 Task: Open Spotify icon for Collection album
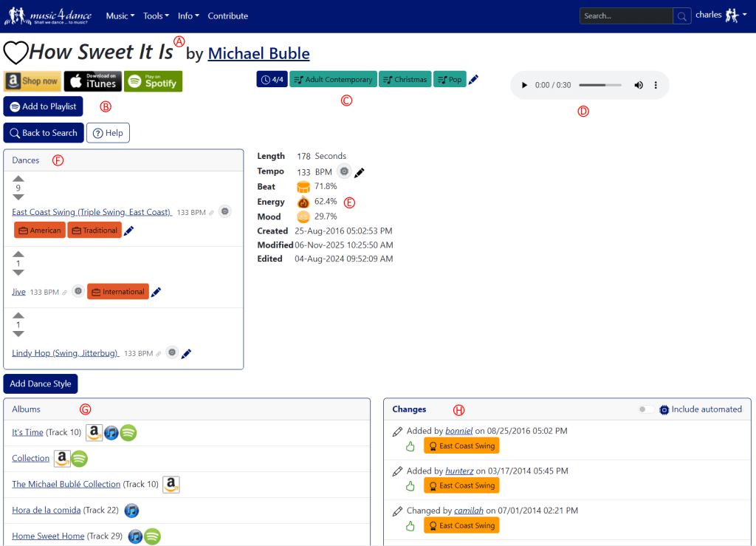(80, 458)
